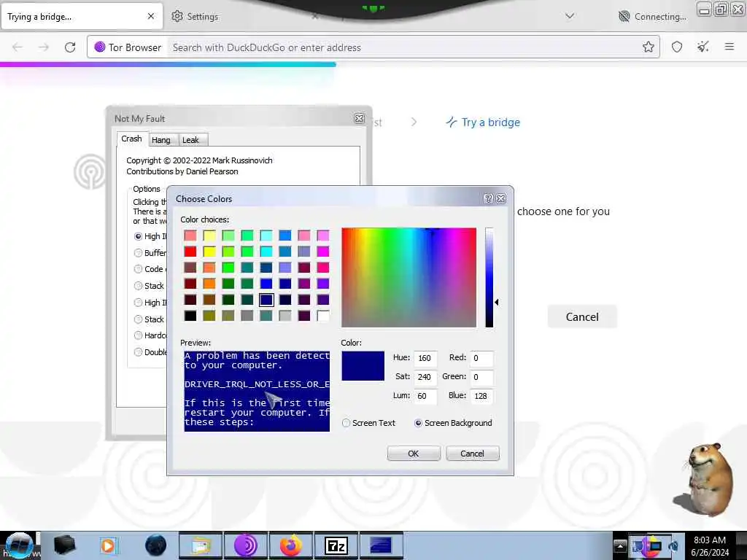The height and width of the screenshot is (560, 747).
Task: Open the Windows Start orb
Action: tap(19, 545)
